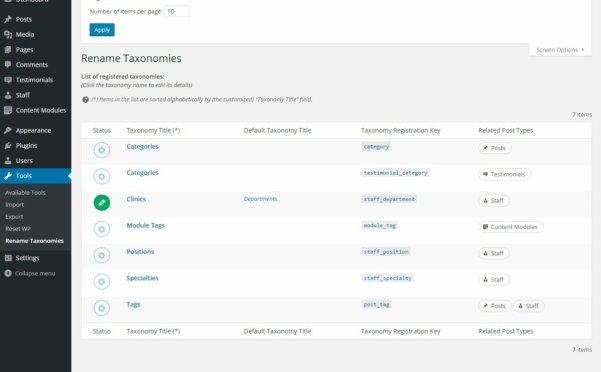Screen dimensions: 601x372
Task: Click the help question mark icon
Action: 85,100
